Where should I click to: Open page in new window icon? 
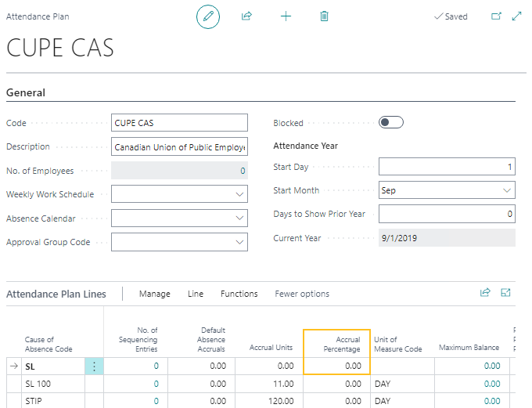496,16
